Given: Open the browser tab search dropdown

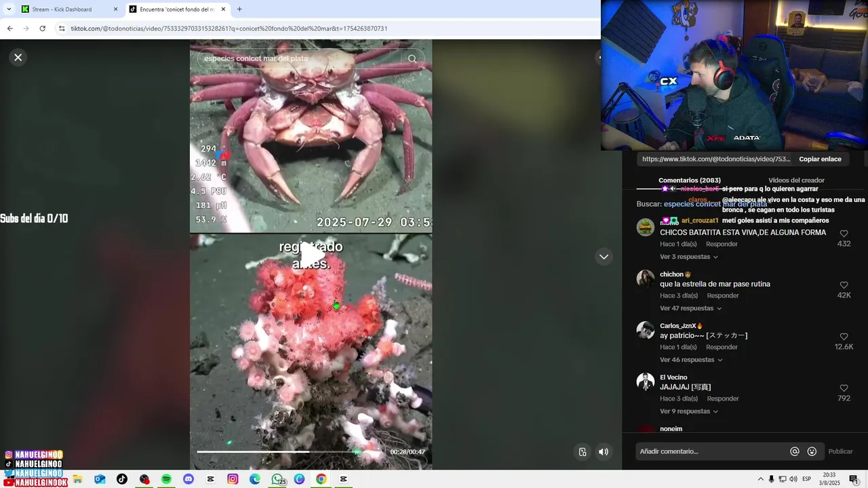Looking at the screenshot, I should (8, 9).
